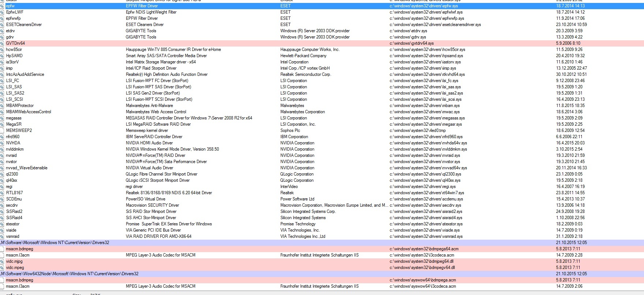Click the lsi_scsi.sys image path
This screenshot has height=295, width=644.
pyautogui.click(x=425, y=99)
